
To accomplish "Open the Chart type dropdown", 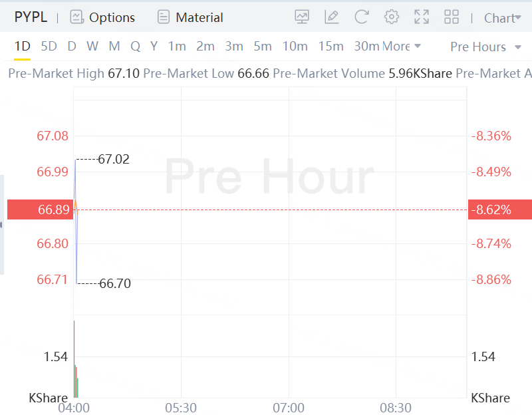I will coord(503,18).
